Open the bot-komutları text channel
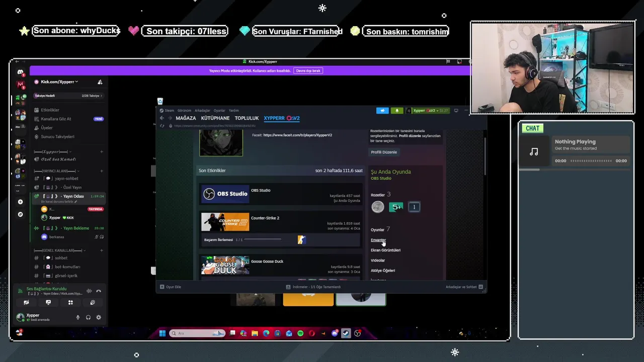The image size is (644, 362). click(x=67, y=267)
